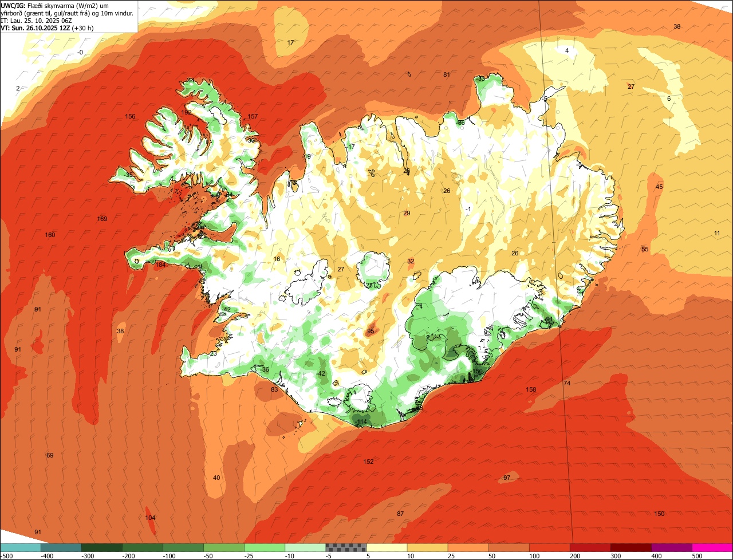
Task: Click the '45' flux value
Action: pos(659,187)
